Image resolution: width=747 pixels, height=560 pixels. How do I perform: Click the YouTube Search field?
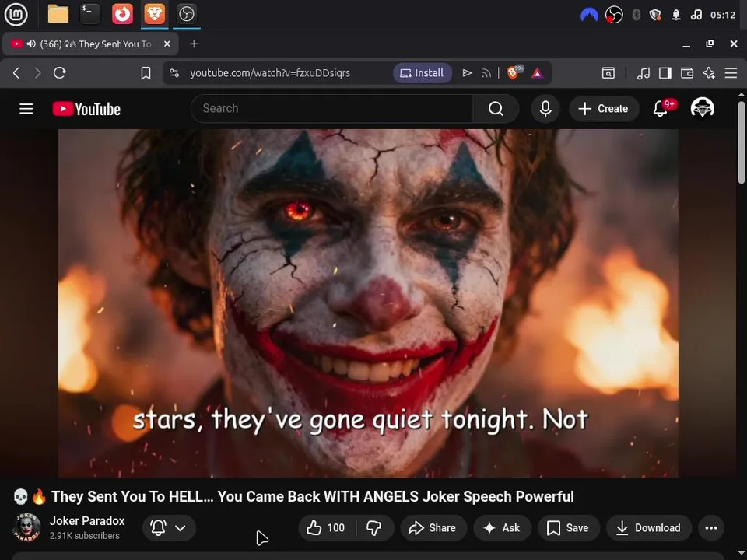point(331,109)
